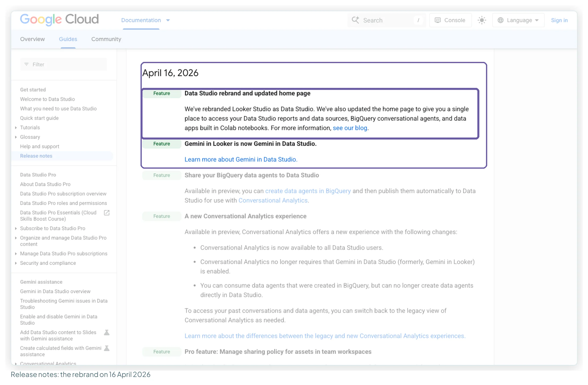The width and height of the screenshot is (588, 385).
Task: Click the Console button
Action: pos(450,20)
